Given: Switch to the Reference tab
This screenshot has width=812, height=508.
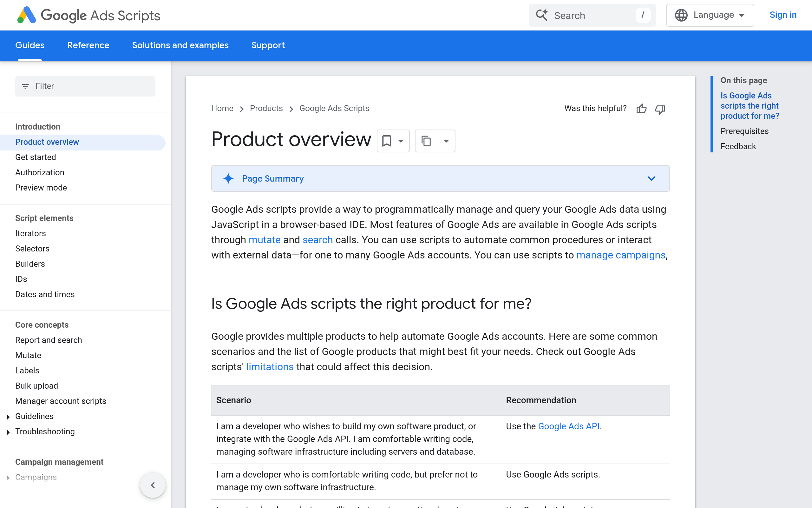Looking at the screenshot, I should pos(88,45).
